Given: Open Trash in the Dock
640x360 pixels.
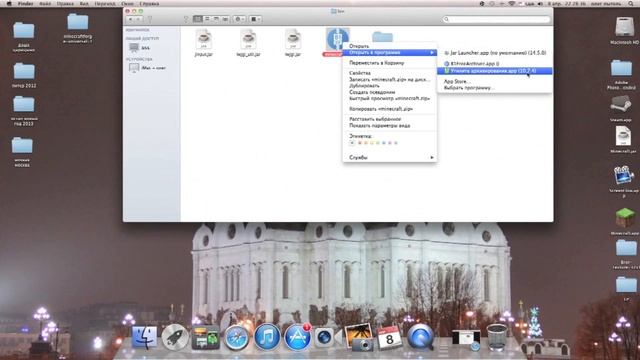Looking at the screenshot, I should (497, 337).
